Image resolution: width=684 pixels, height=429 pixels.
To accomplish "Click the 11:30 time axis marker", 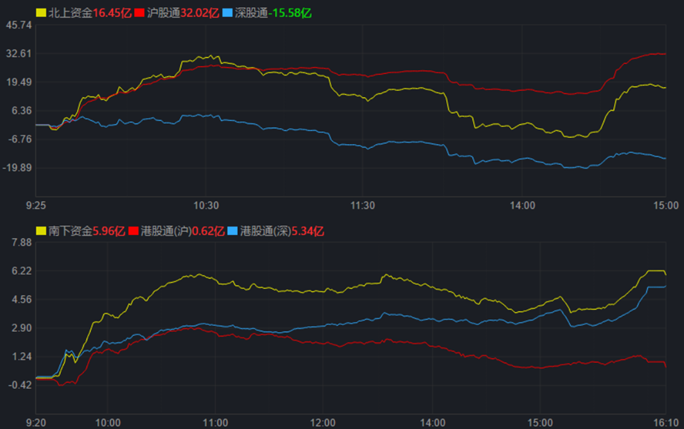I will pos(363,204).
